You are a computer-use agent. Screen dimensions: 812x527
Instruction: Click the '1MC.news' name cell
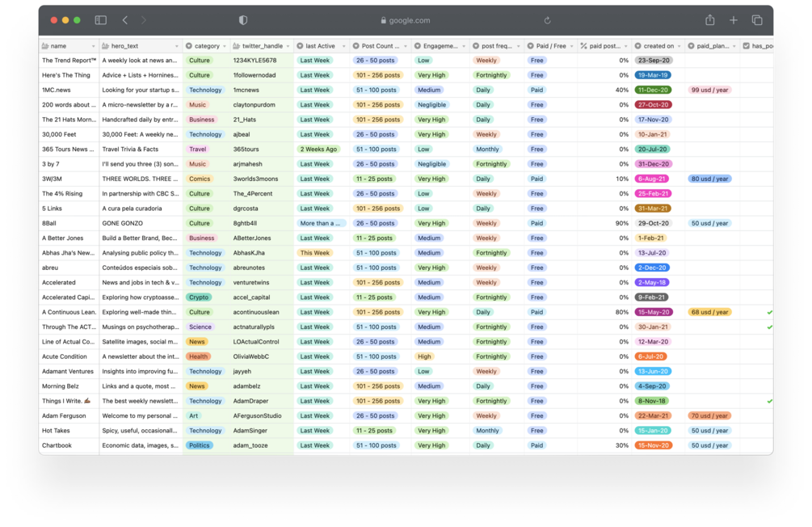click(x=69, y=91)
